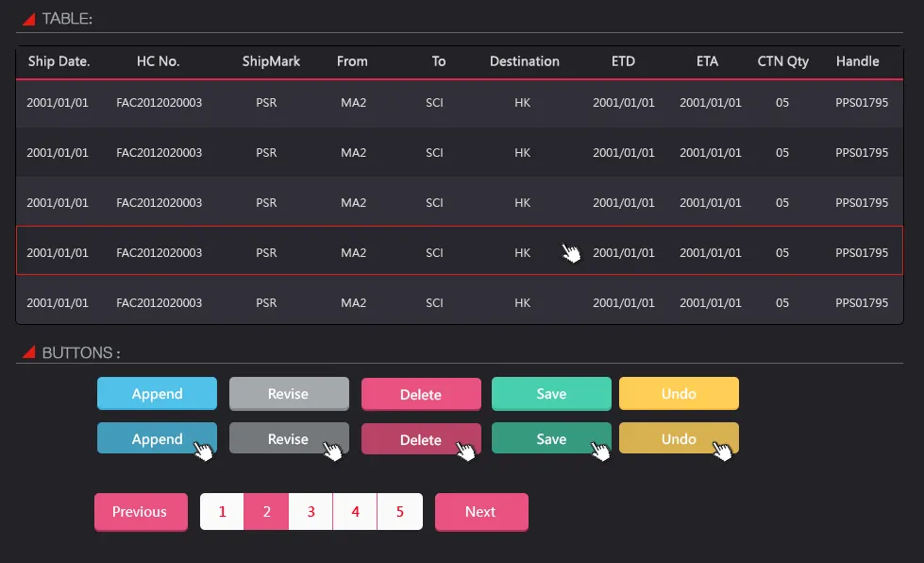Select CTN Qty 05 in red-outlined row
Viewport: 924px width, 563px height.
coord(782,253)
